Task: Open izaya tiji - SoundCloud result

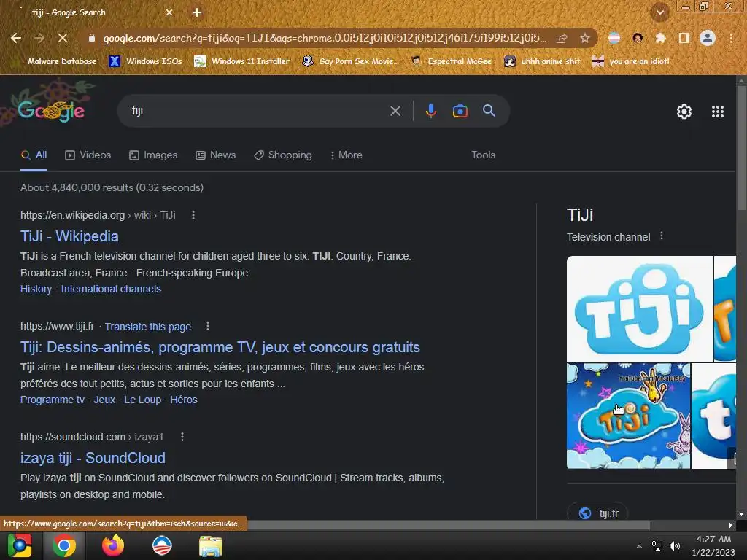Action: tap(93, 458)
